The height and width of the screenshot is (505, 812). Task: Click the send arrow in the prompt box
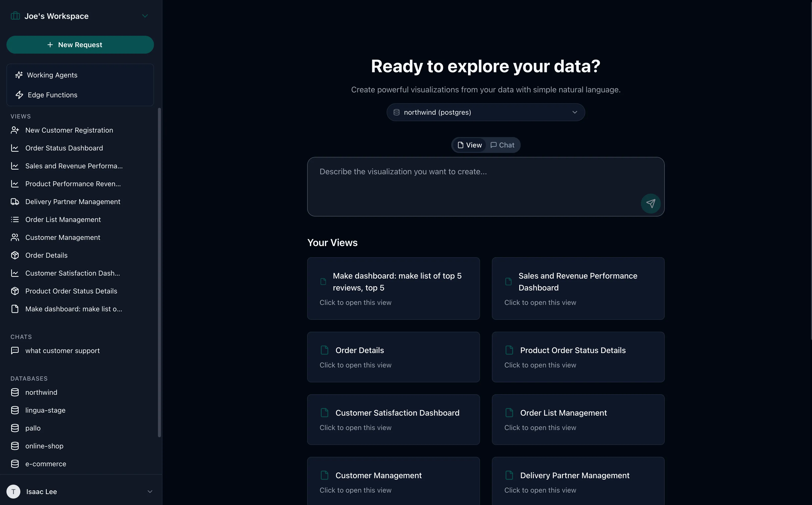tap(650, 203)
